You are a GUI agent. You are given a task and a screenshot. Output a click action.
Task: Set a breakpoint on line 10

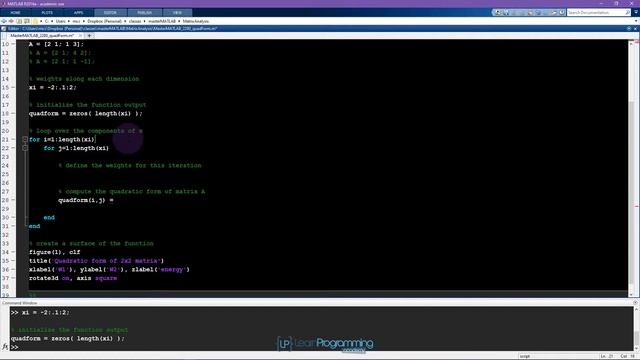click(x=13, y=44)
